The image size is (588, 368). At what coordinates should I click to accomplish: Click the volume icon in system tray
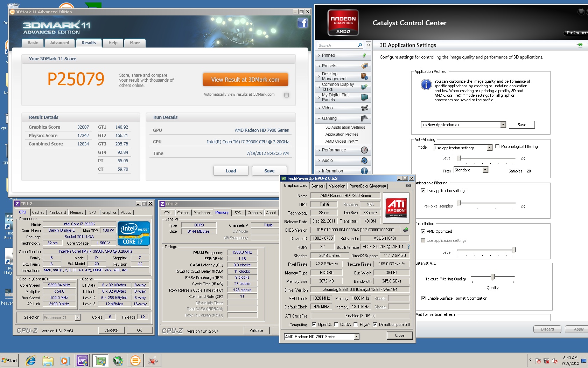555,361
